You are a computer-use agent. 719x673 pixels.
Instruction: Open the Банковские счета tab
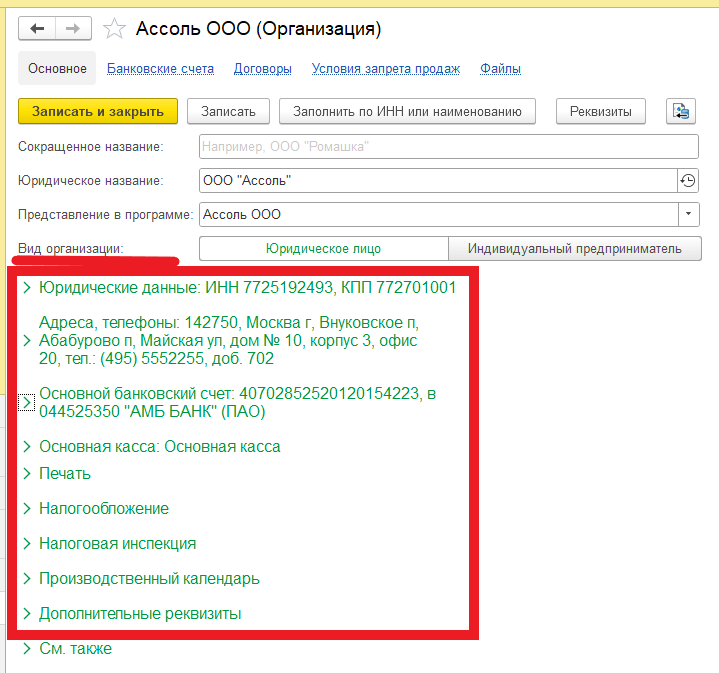(160, 68)
